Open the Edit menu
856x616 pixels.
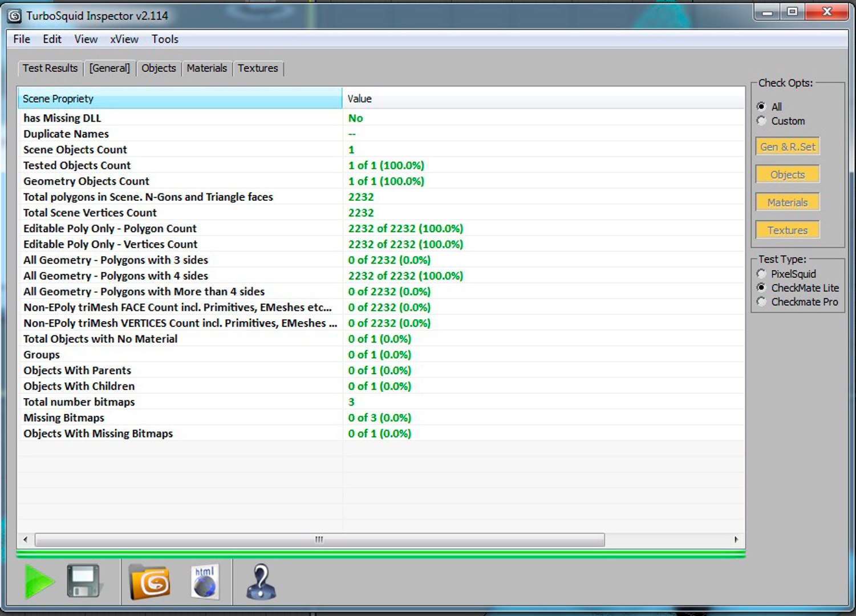(x=52, y=39)
